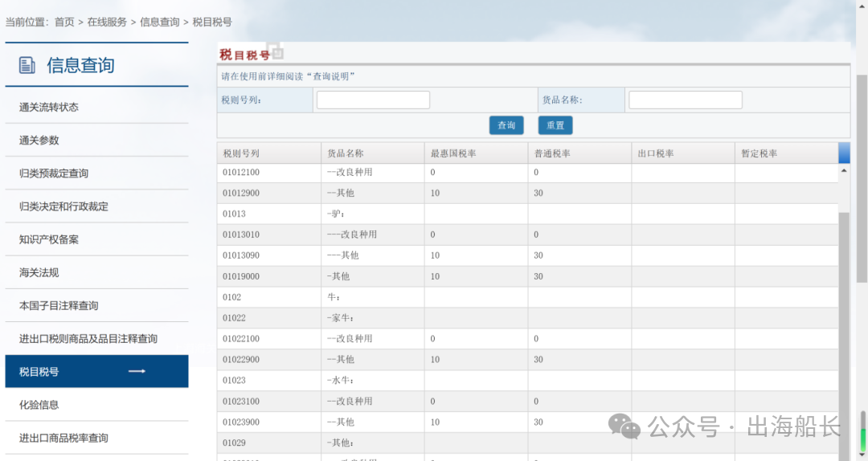Click the table scrollbar up arrow
The image size is (868, 461).
click(844, 171)
